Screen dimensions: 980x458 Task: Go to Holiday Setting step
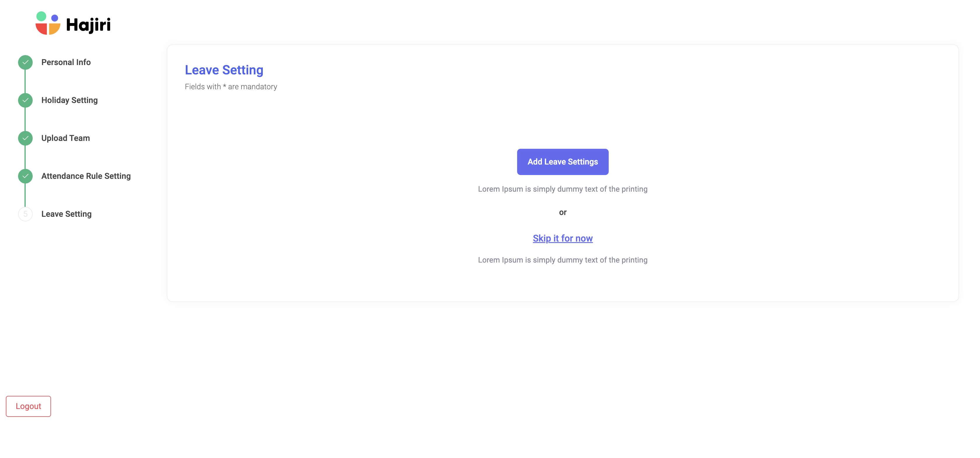(70, 100)
